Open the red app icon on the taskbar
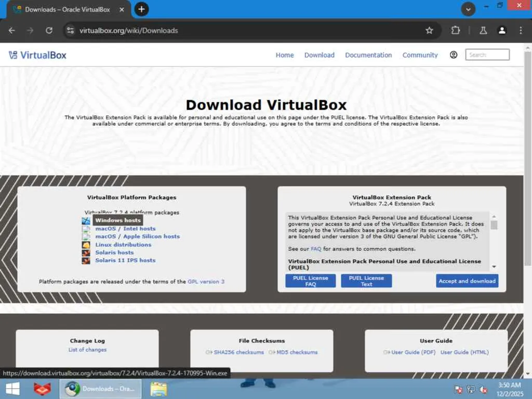The image size is (532, 399). pyautogui.click(x=42, y=389)
